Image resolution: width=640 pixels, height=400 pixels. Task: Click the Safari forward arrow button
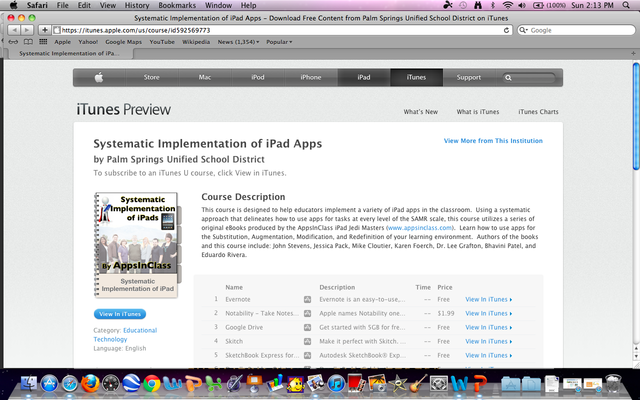click(x=27, y=30)
